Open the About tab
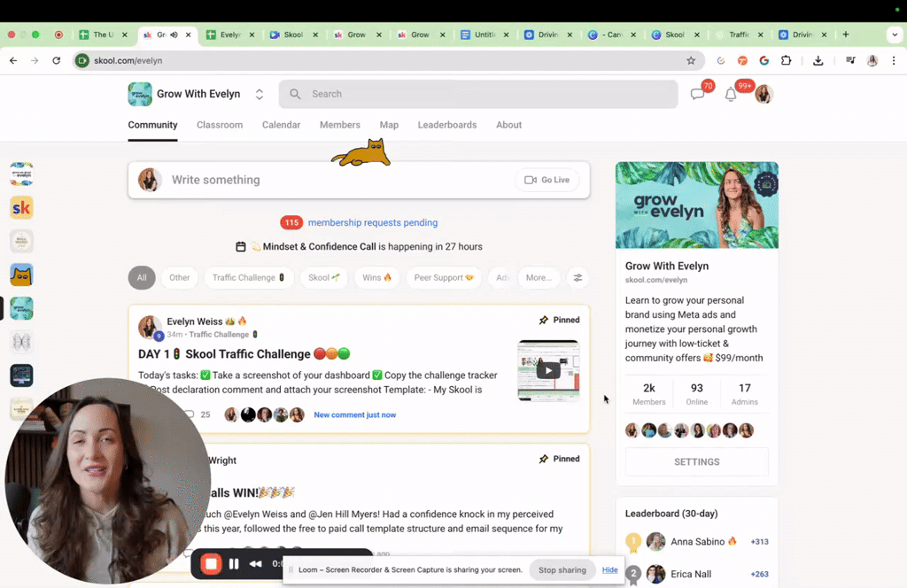The height and width of the screenshot is (588, 907). (x=508, y=125)
